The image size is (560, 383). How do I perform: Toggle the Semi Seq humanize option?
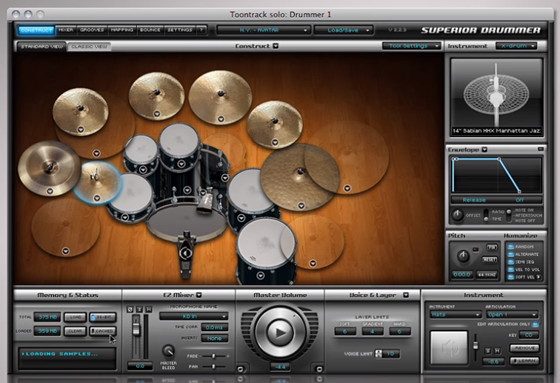coord(511,262)
